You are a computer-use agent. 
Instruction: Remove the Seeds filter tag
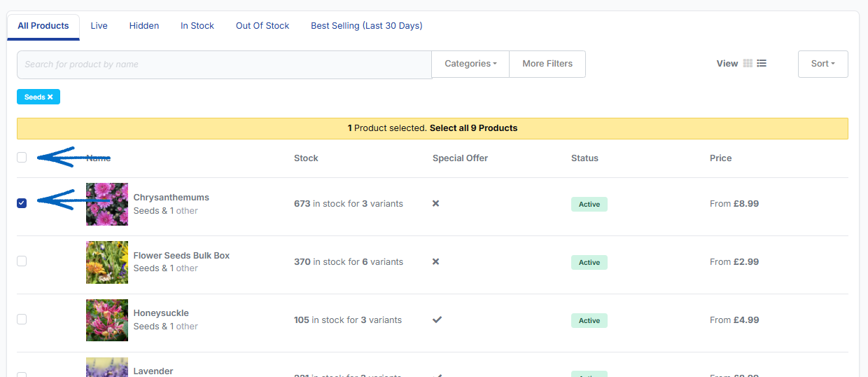click(50, 97)
